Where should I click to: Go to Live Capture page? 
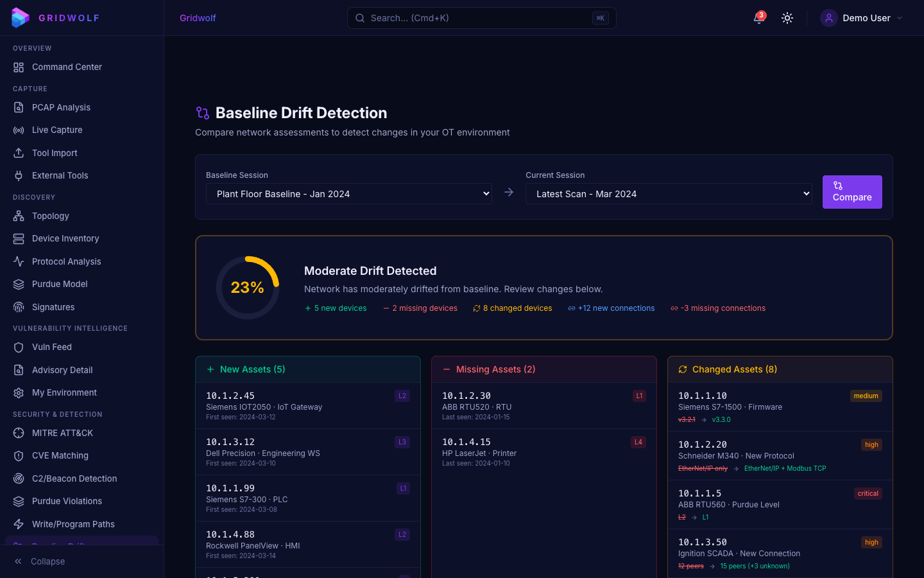[81, 130]
